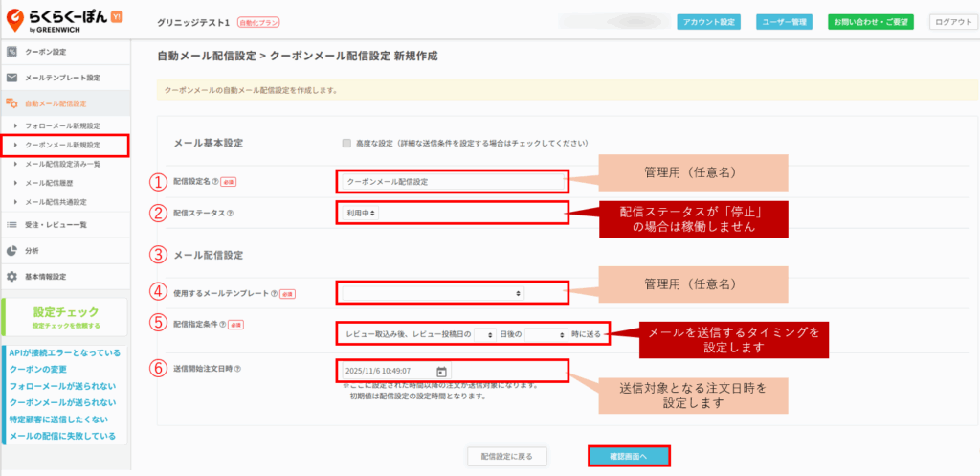
Task: Click the 分析 pie chart icon
Action: coord(11,250)
